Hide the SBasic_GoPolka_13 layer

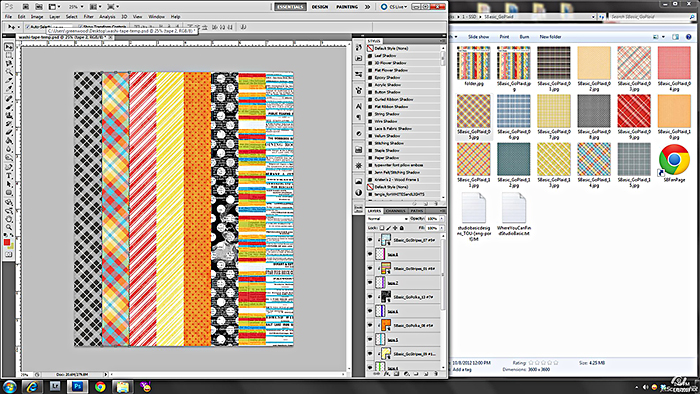370,297
